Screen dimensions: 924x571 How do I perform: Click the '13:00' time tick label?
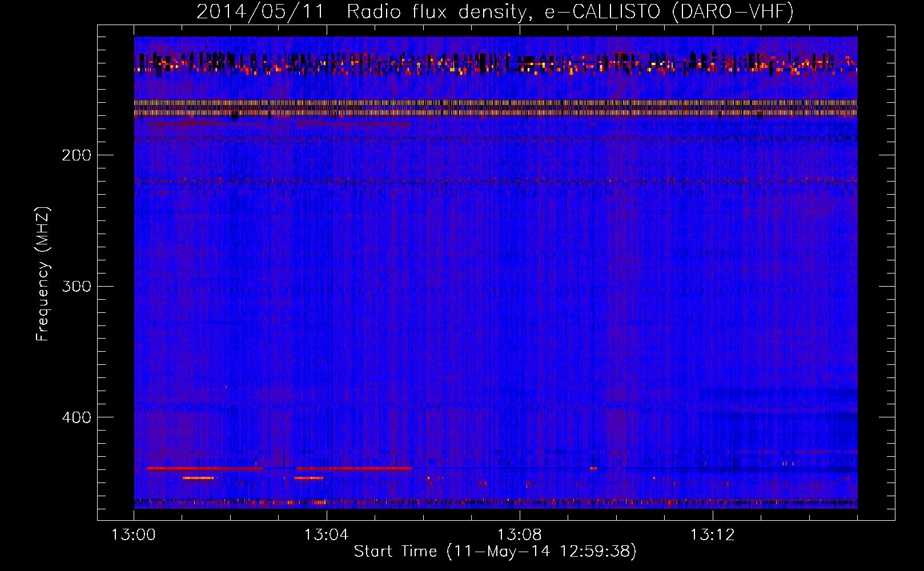tap(134, 535)
